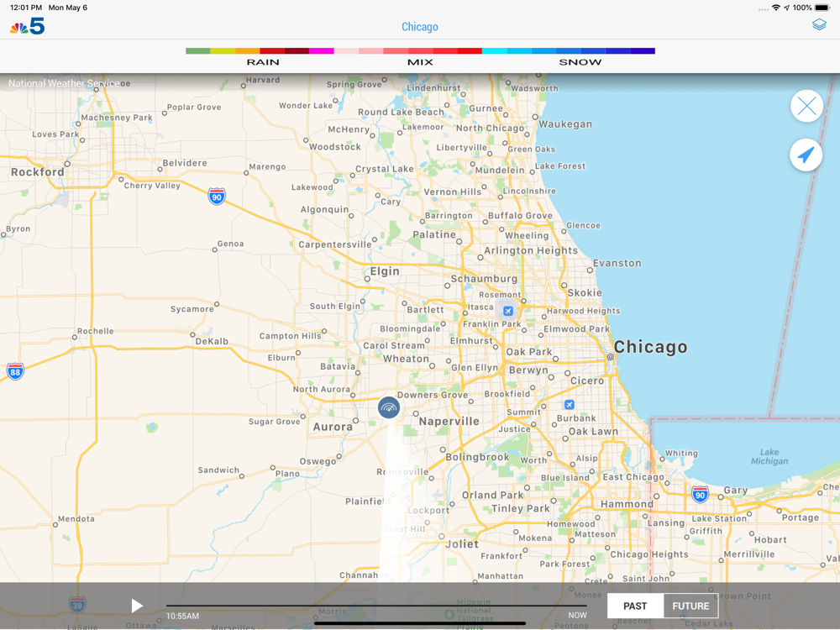Click the RAIN legend color bar
This screenshot has height=630, width=840.
coord(260,51)
